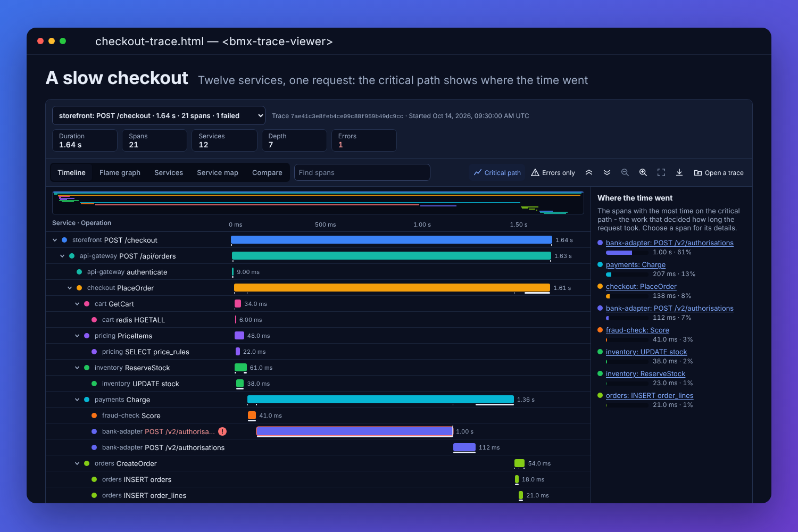
Task: Collapse the payments Charge row
Action: 77,400
